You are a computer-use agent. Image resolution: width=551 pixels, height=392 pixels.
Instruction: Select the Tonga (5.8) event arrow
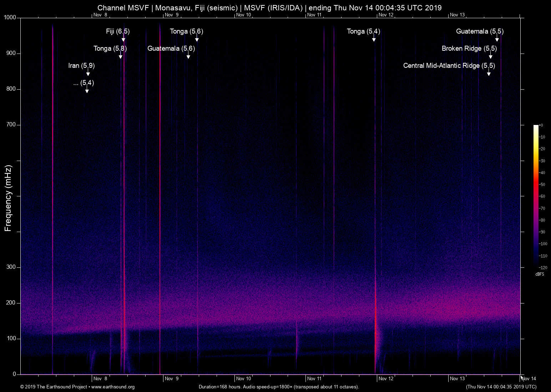coord(120,56)
